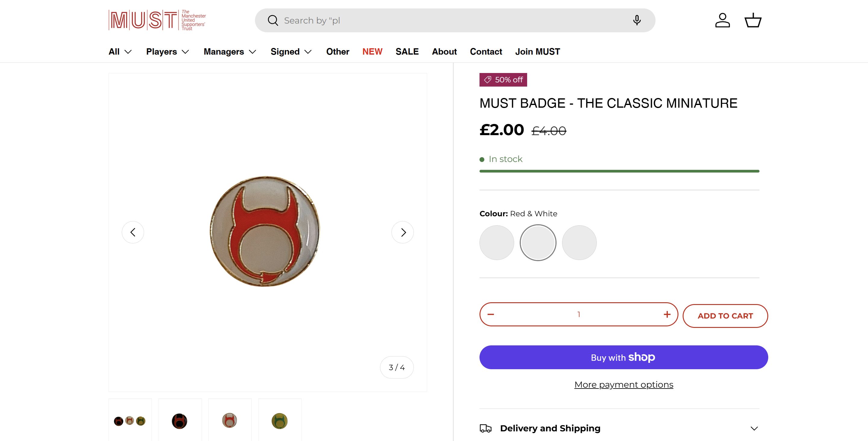868x441 pixels.
Task: Open the NEW menu item
Action: coord(372,52)
